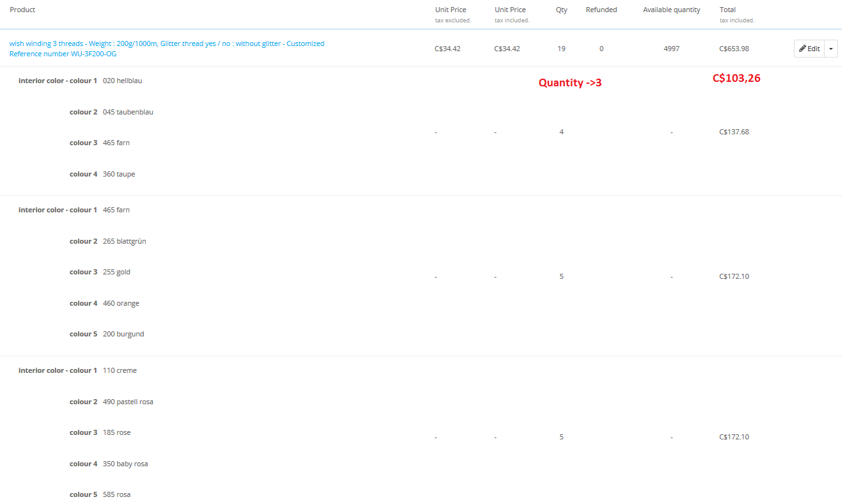This screenshot has height=504, width=847.
Task: Click the Qty column header
Action: coord(561,10)
